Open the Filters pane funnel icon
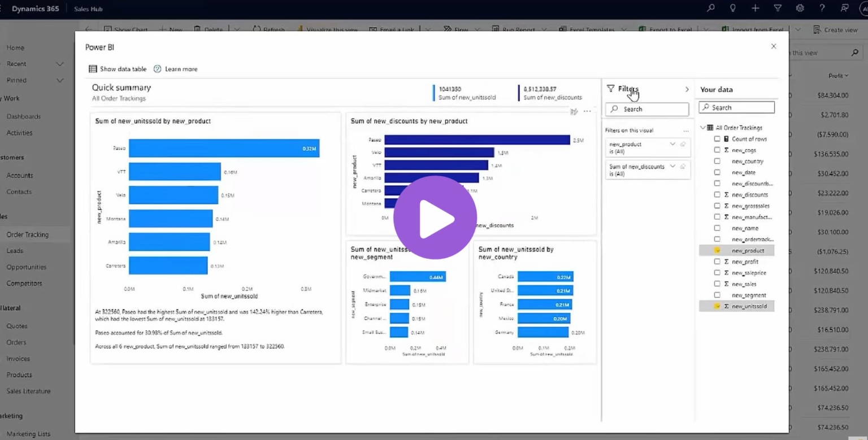This screenshot has height=440, width=868. (x=611, y=89)
